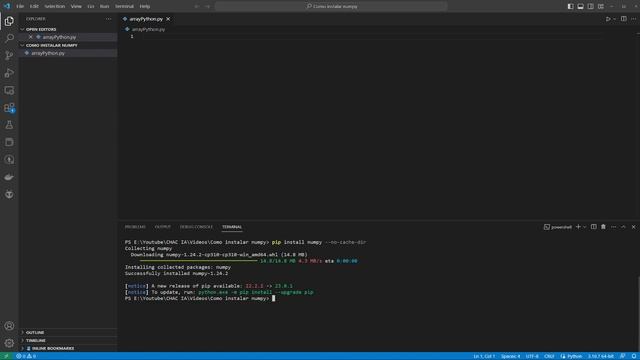Select arrayPython.py in the folder tree
The image size is (640, 360).
(x=48, y=53)
